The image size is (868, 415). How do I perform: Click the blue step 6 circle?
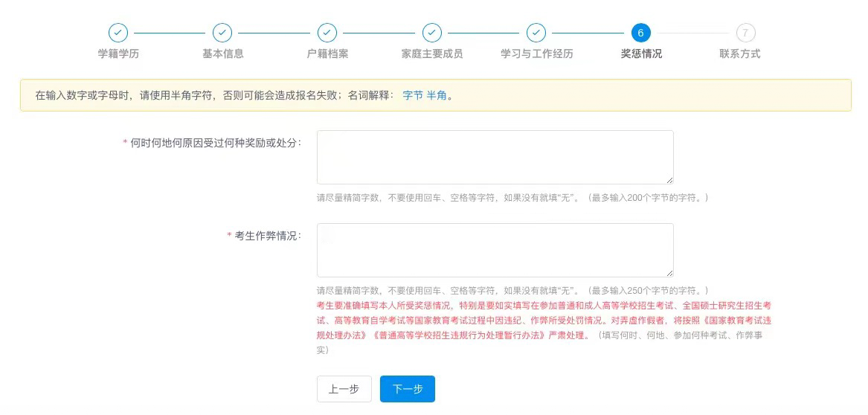(640, 33)
